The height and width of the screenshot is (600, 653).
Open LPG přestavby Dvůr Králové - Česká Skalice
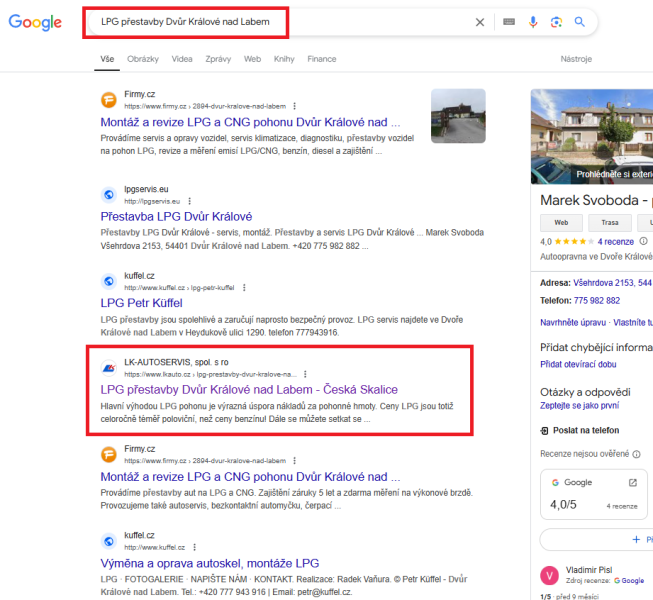click(x=249, y=390)
